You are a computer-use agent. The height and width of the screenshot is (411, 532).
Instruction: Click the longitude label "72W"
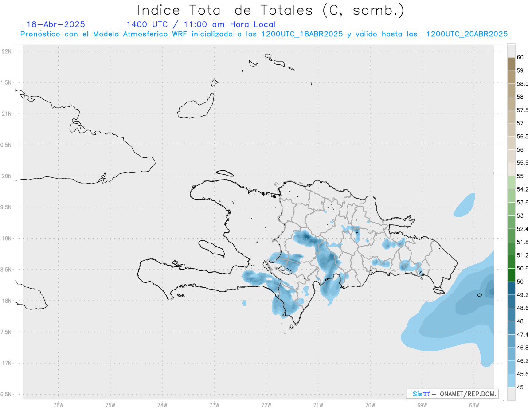[266, 405]
